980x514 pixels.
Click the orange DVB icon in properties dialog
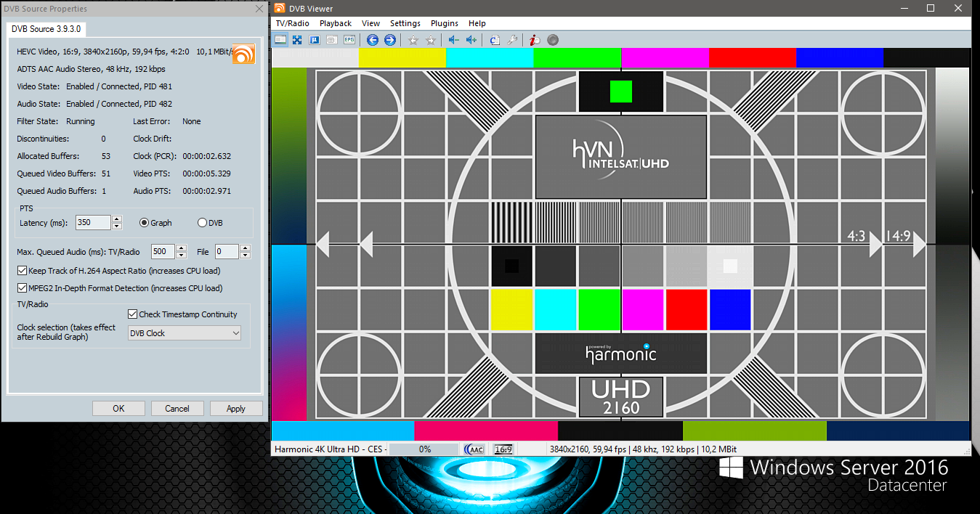pyautogui.click(x=243, y=53)
